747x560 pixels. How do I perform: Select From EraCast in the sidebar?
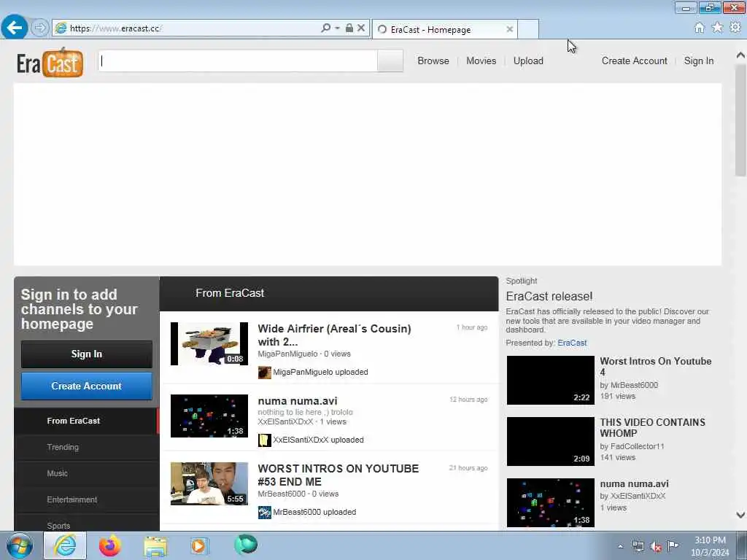coord(87,421)
